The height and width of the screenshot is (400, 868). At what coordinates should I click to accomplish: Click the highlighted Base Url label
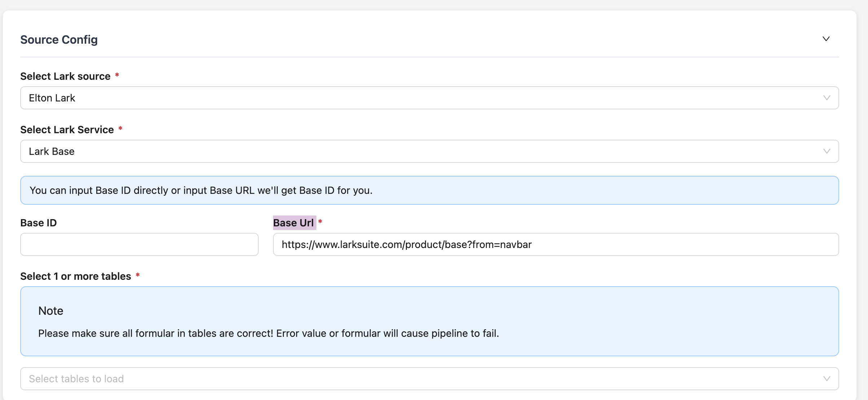pyautogui.click(x=293, y=223)
